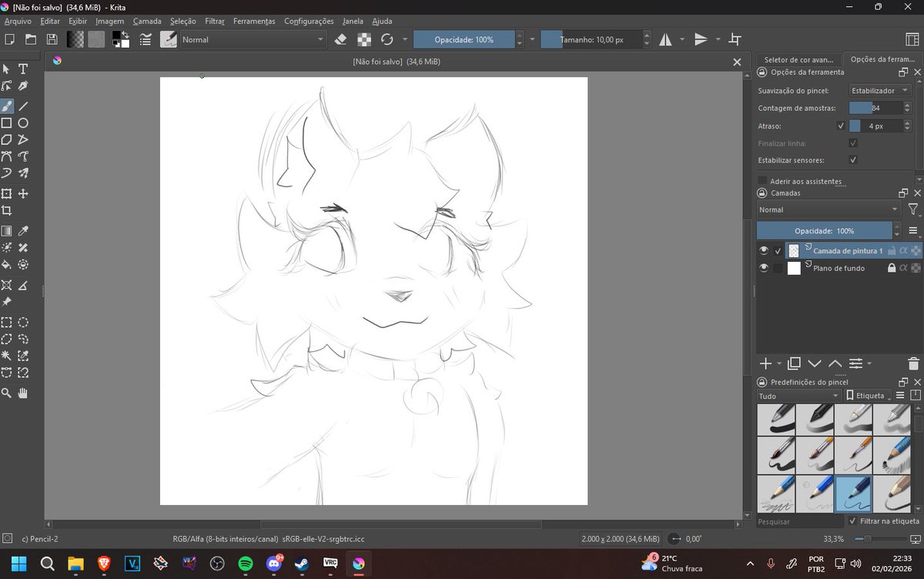Select the Color Sampler eyedropper tool
This screenshot has width=924, height=579.
pos(23,230)
